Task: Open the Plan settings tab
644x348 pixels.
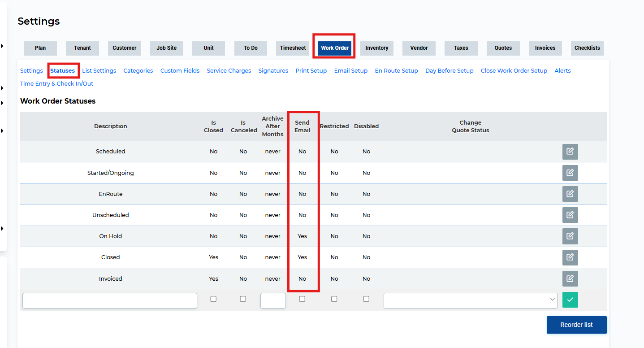Action: pyautogui.click(x=40, y=48)
